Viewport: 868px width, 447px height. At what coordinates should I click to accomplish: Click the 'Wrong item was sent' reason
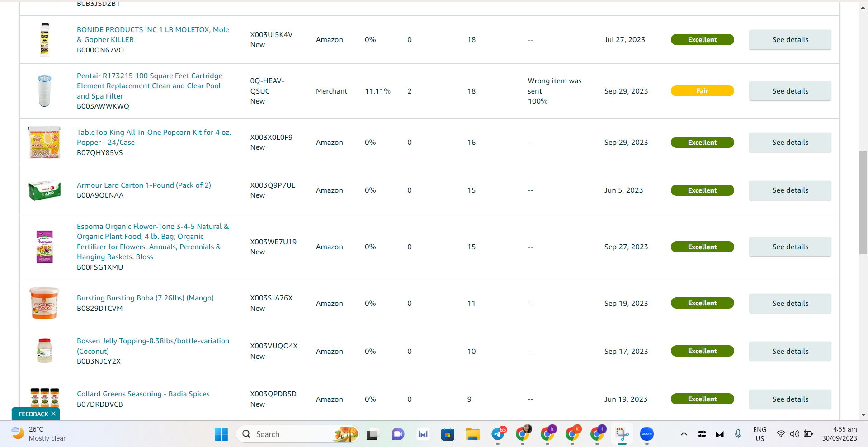tap(555, 86)
